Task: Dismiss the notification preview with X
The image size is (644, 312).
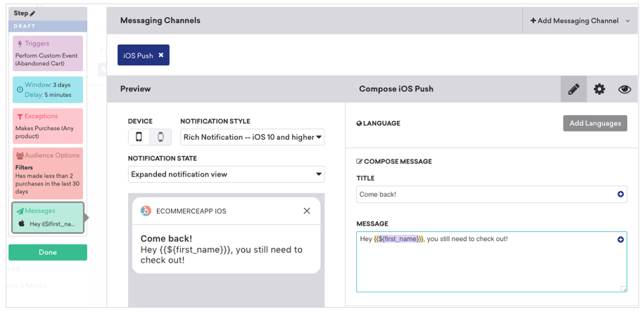Action: [x=306, y=211]
